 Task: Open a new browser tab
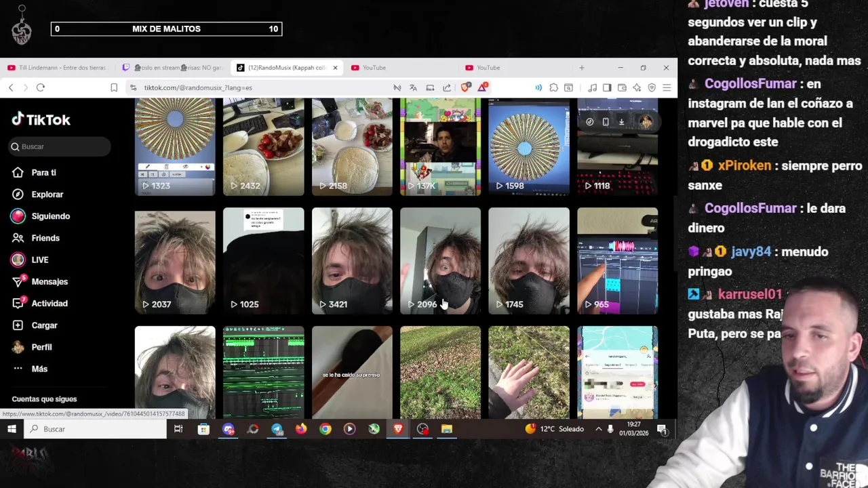click(x=581, y=68)
